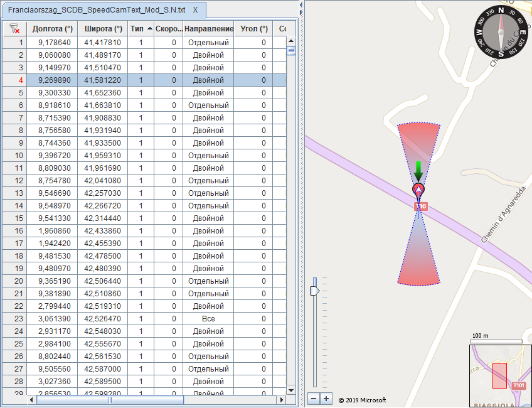Click row 6 direction Отдельный cell
The image size is (532, 408).
(x=209, y=105)
